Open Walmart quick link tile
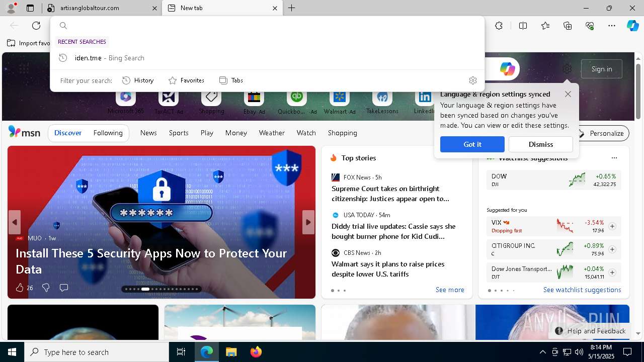The width and height of the screenshot is (644, 362). click(340, 103)
